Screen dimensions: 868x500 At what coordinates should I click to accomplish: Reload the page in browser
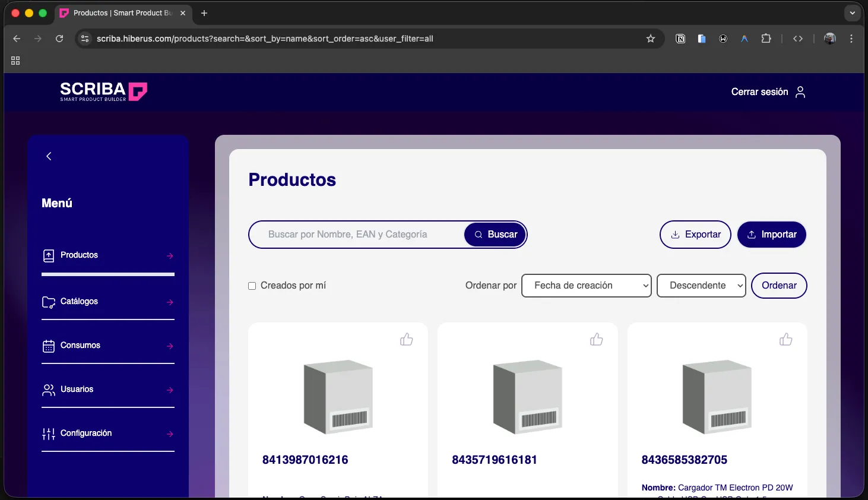(59, 39)
